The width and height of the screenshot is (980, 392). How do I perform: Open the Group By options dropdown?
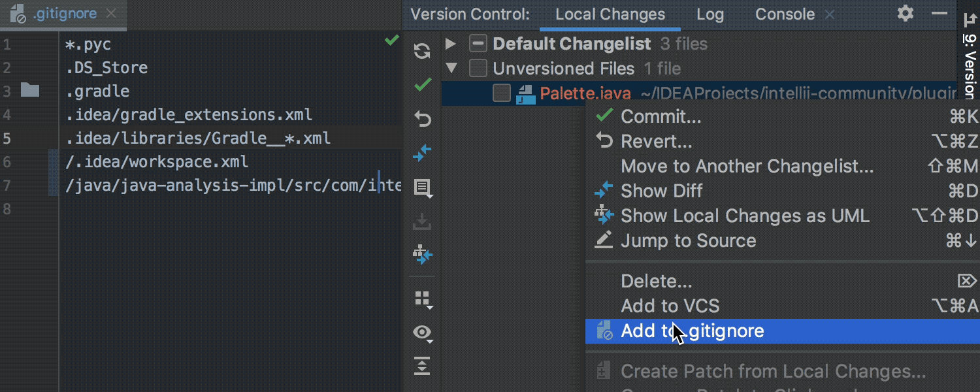(423, 299)
